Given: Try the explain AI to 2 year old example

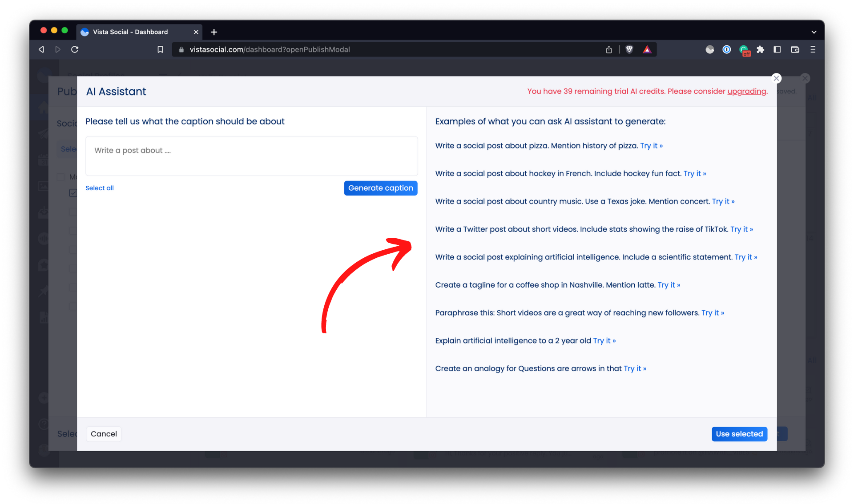Looking at the screenshot, I should [x=604, y=340].
